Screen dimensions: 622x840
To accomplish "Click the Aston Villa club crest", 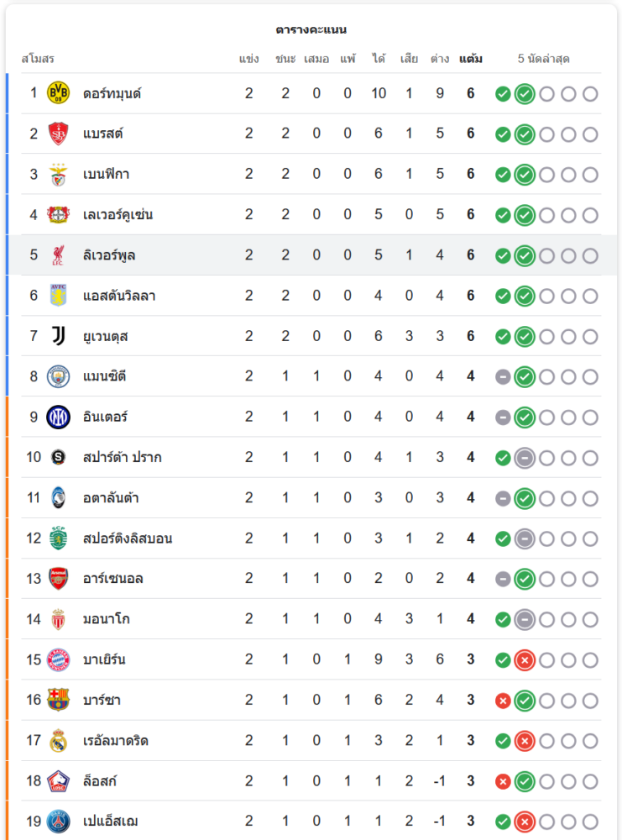I will pos(58,296).
